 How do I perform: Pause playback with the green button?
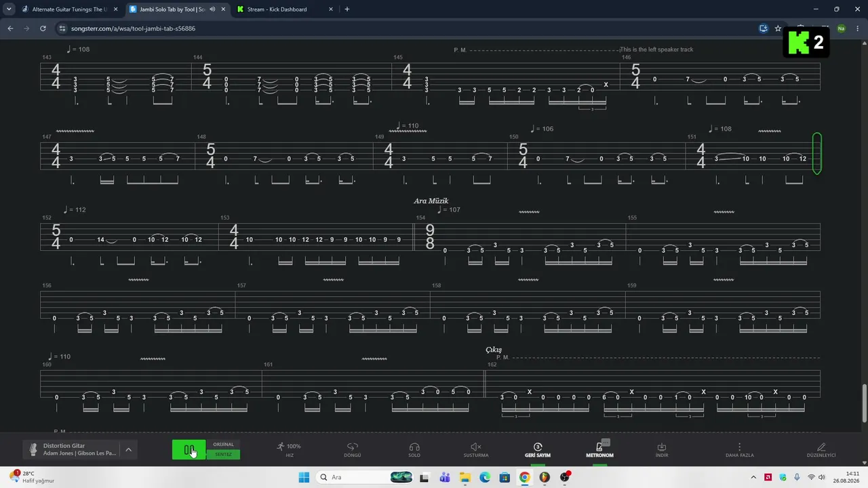(x=189, y=450)
